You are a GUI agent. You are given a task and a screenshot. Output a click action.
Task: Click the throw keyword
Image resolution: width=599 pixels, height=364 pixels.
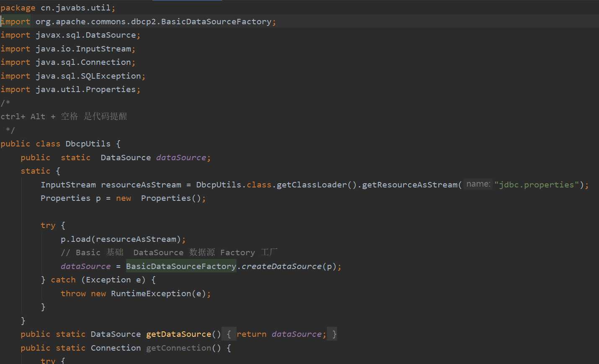(x=73, y=293)
